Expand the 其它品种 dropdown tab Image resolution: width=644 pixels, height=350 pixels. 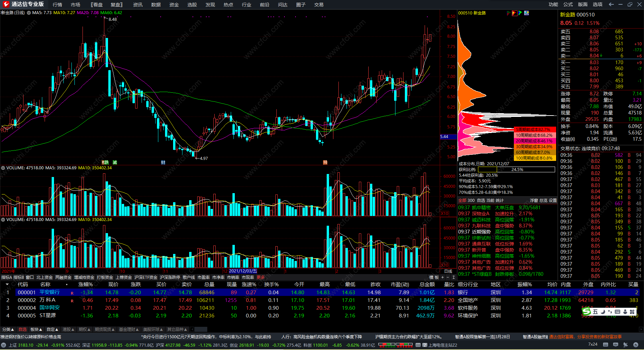click(177, 330)
